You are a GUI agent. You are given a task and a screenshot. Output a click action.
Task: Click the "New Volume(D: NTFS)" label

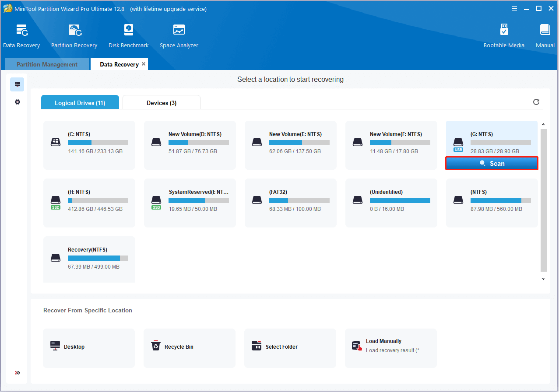click(x=195, y=134)
